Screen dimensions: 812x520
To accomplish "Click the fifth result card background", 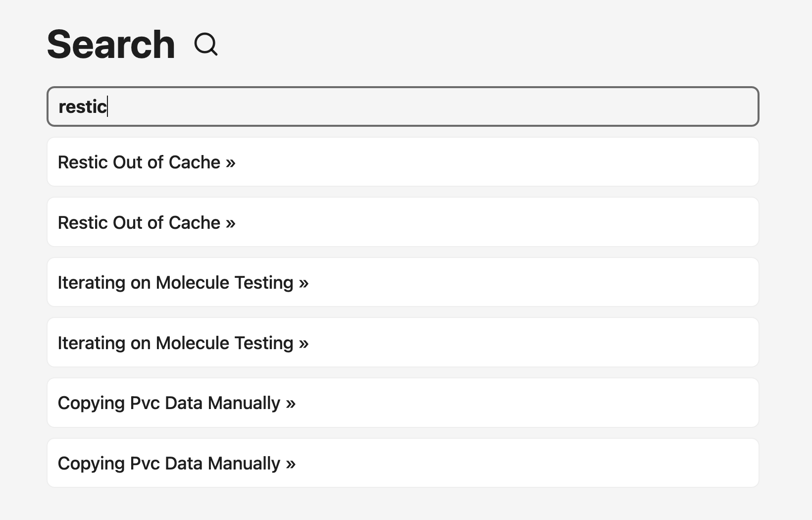I will tap(495, 403).
